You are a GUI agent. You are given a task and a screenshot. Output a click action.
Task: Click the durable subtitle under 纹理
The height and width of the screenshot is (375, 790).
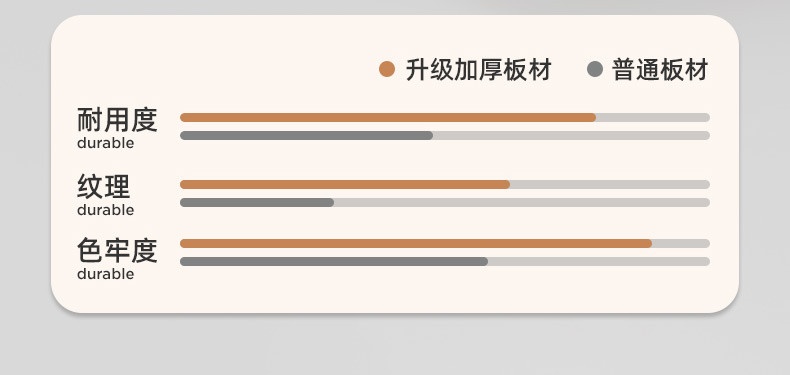pos(105,210)
